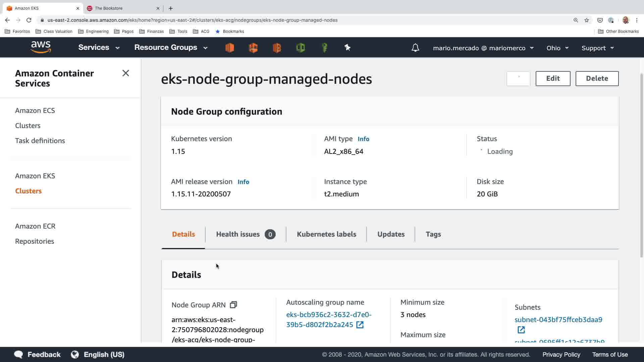Click the green key shortcut icon
This screenshot has height=362, width=644.
coord(324,48)
